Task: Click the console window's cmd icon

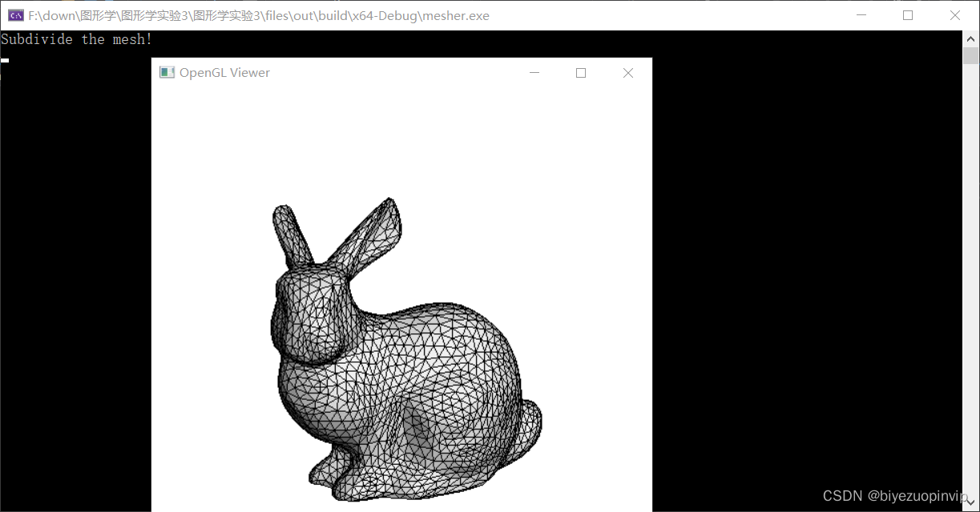Action: tap(15, 15)
